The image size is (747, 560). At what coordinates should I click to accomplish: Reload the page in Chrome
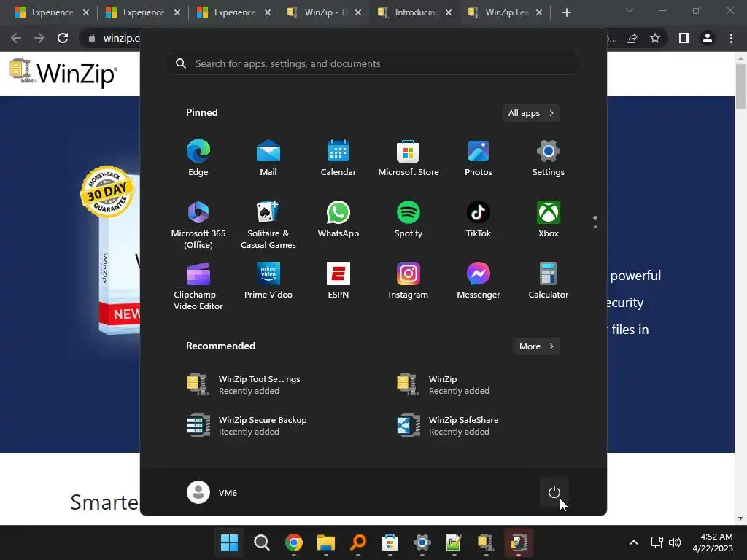pos(63,38)
